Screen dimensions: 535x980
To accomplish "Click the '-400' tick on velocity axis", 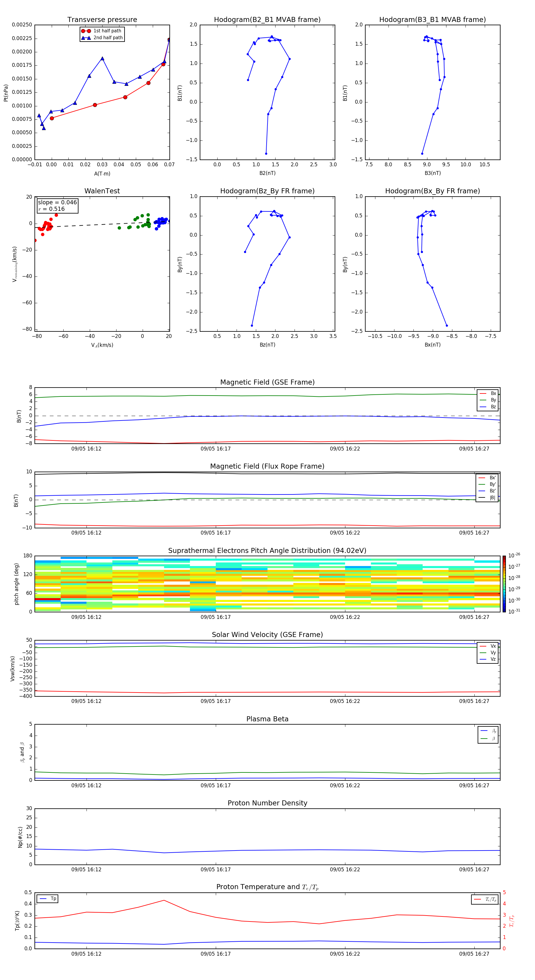I will pos(26,696).
